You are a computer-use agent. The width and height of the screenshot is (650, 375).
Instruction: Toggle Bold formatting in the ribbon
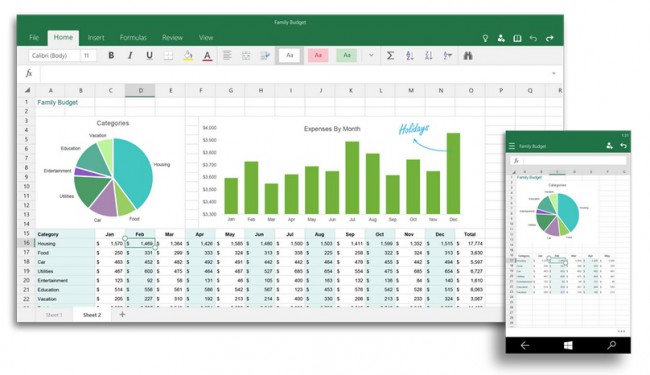[111, 55]
